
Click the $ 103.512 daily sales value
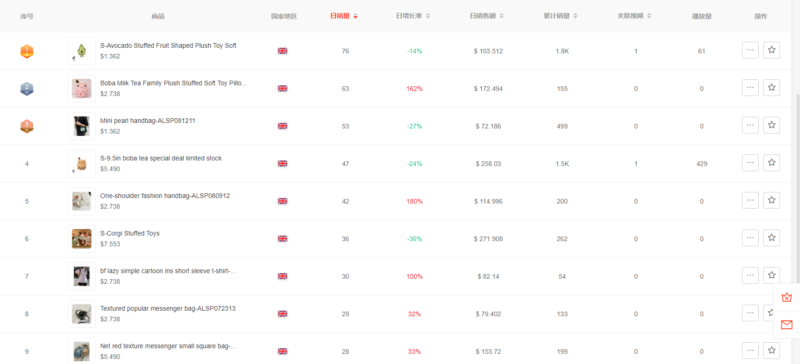[x=488, y=51]
